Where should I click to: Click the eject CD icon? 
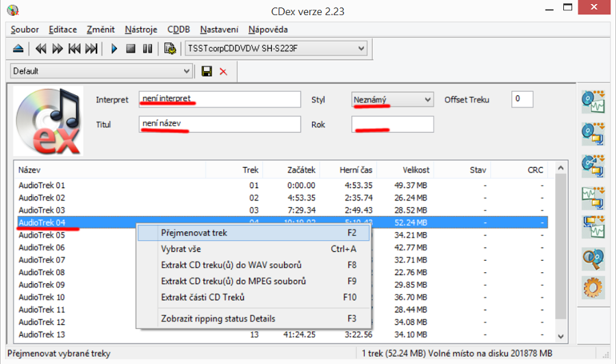pyautogui.click(x=18, y=49)
